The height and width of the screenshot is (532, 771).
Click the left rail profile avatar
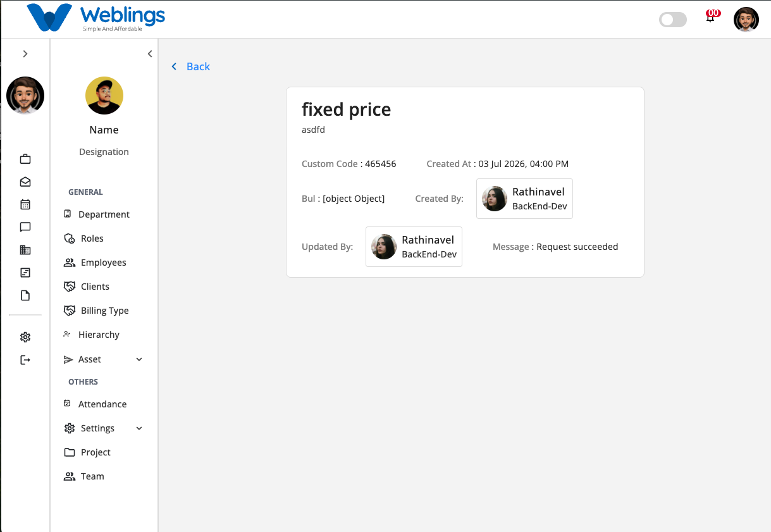tap(25, 96)
